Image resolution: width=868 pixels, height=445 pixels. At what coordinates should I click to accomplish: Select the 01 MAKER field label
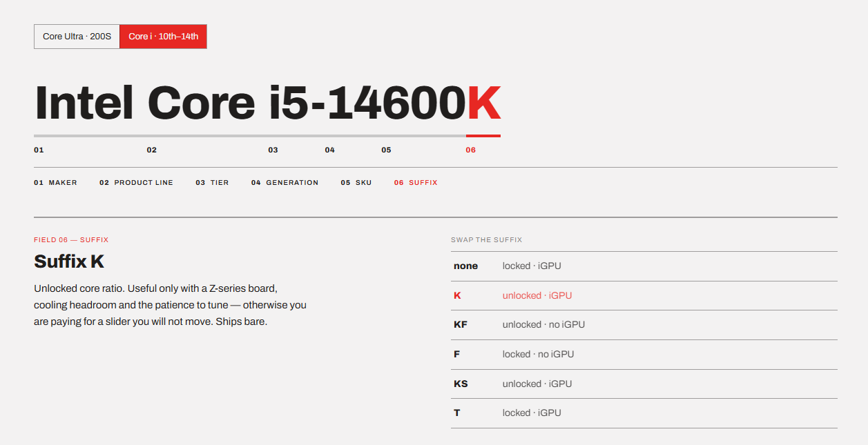click(x=55, y=183)
